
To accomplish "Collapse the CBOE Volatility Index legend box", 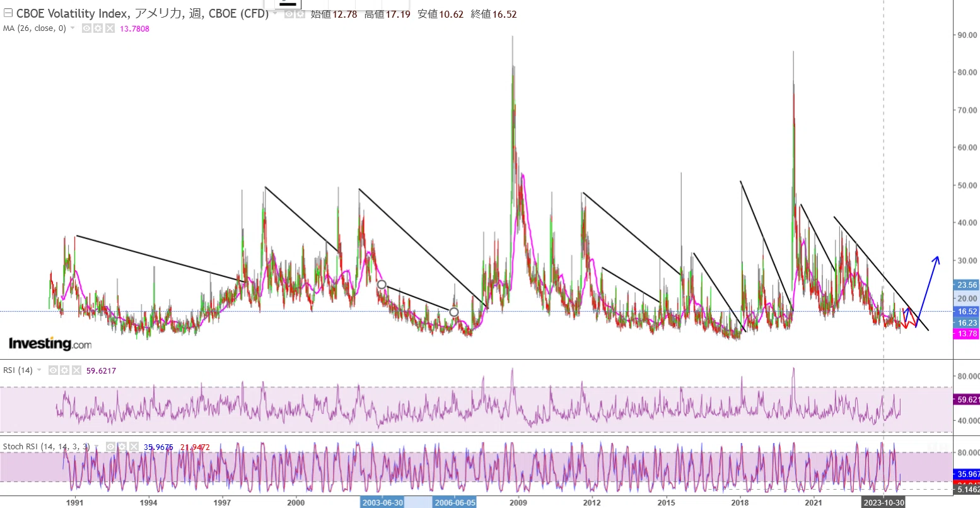I will tap(8, 13).
